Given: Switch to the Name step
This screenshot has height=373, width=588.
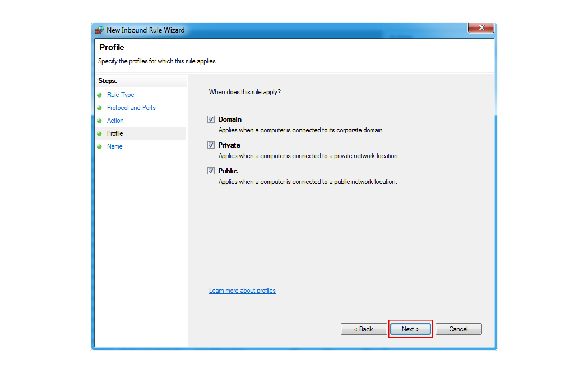Looking at the screenshot, I should pos(114,146).
